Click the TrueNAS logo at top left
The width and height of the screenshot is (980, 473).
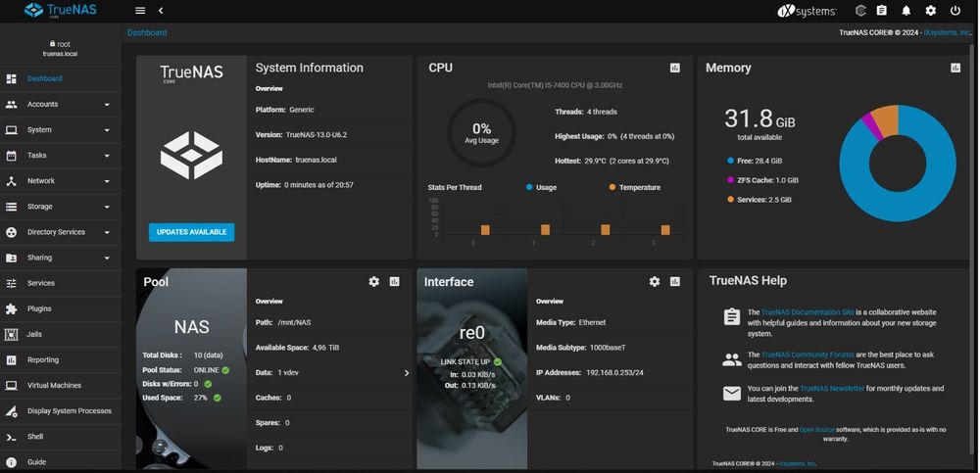point(61,10)
